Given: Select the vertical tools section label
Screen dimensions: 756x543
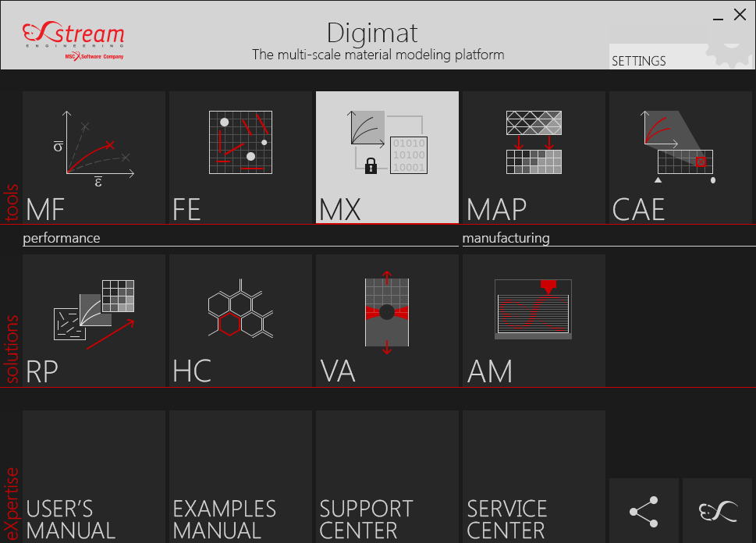Looking at the screenshot, I should coord(12,204).
